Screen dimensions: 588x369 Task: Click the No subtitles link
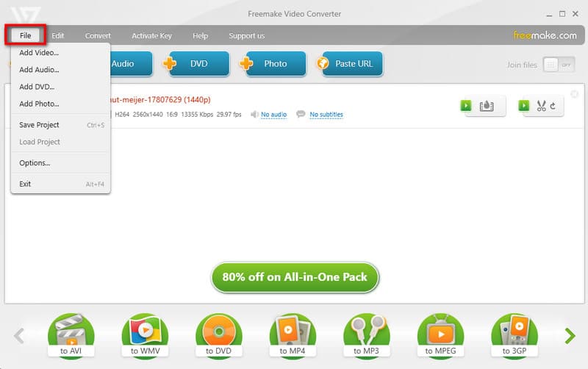point(326,115)
